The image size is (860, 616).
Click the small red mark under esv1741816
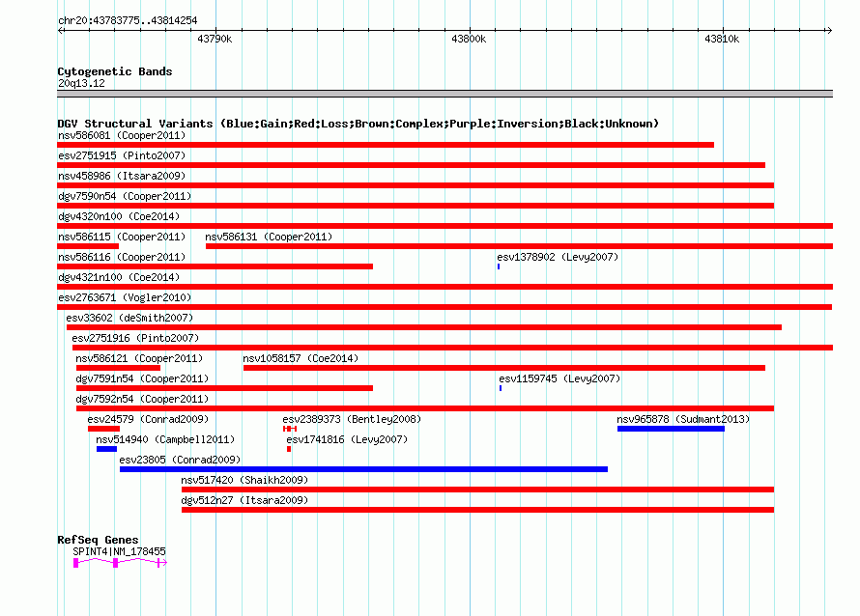[289, 449]
